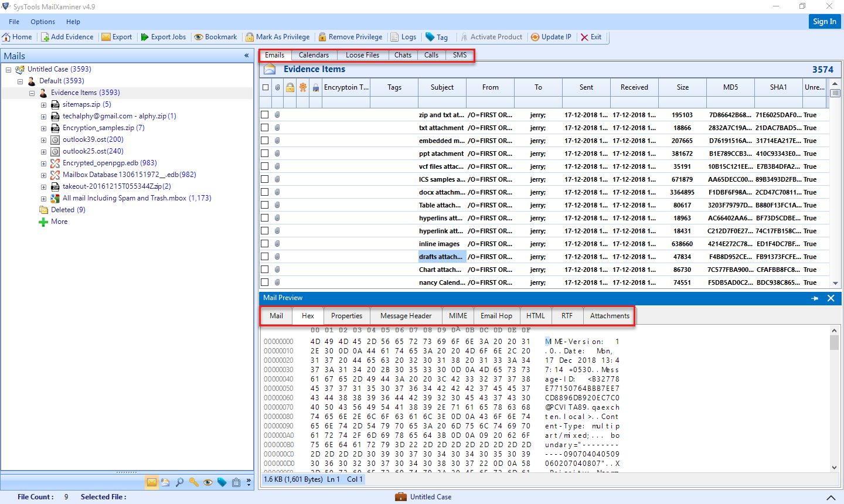The width and height of the screenshot is (844, 504).
Task: Select the blue tag icon in Mails footer
Action: point(222,482)
